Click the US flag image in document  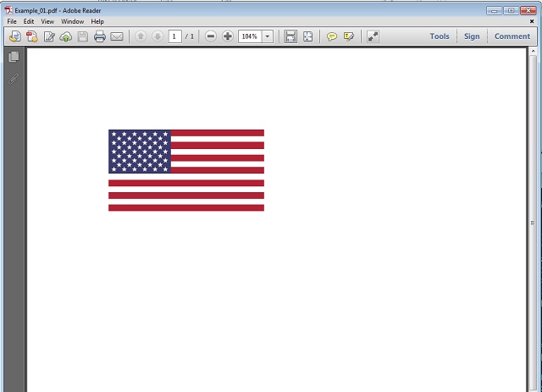pos(186,170)
